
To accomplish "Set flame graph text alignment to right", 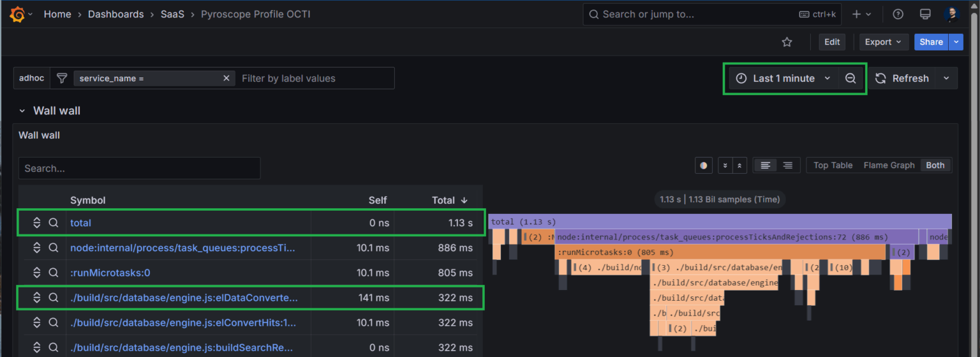I will click(787, 165).
